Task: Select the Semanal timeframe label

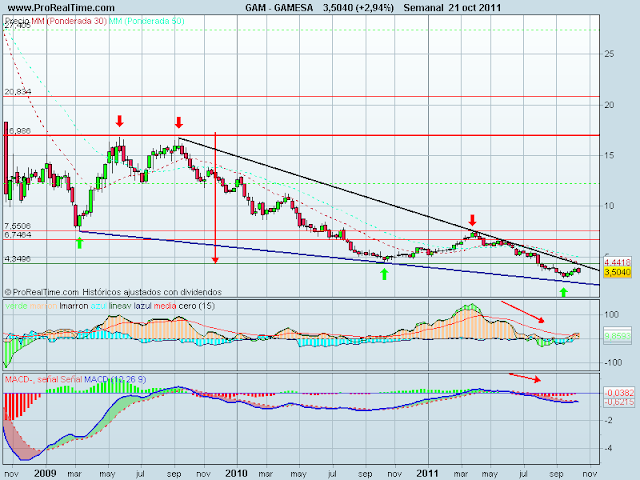Action: click(423, 8)
